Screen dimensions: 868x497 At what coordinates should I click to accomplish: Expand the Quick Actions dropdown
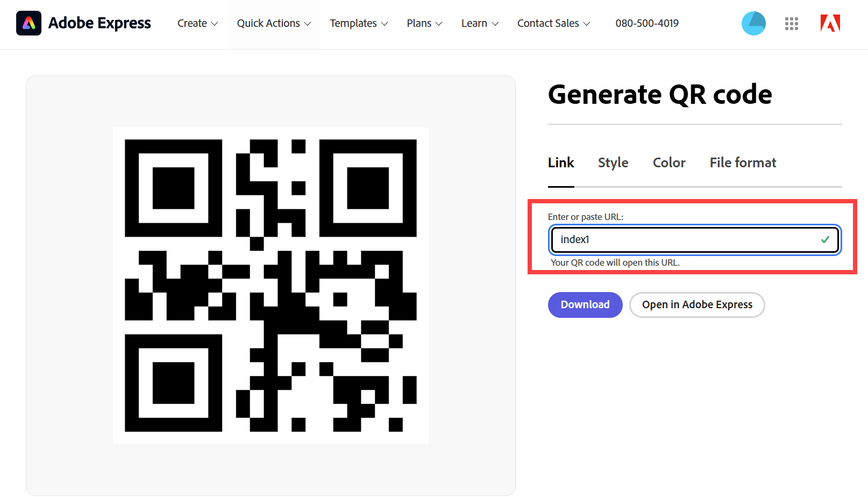pos(274,23)
